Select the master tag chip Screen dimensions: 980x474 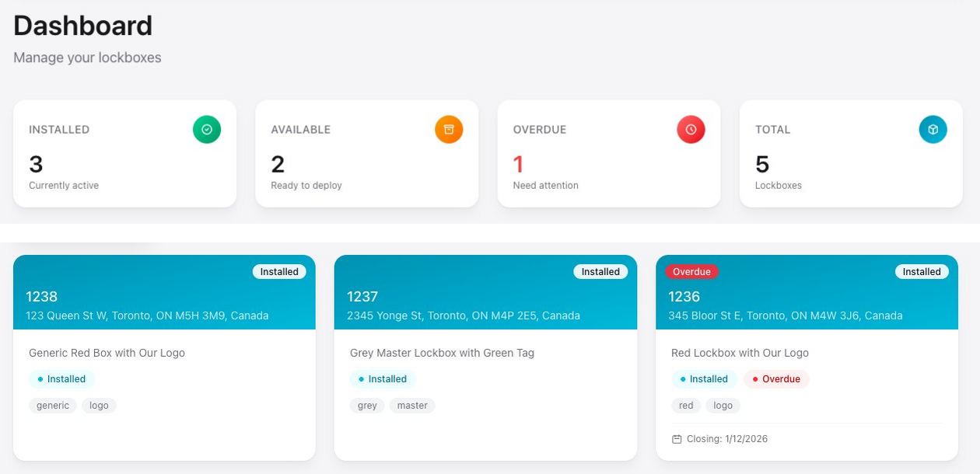[x=411, y=405]
